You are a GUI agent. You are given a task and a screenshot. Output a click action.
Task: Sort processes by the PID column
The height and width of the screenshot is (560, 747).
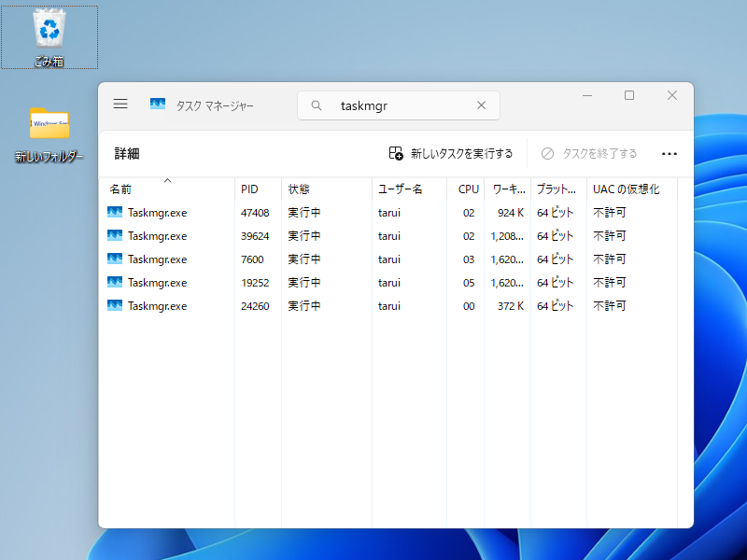pos(249,189)
